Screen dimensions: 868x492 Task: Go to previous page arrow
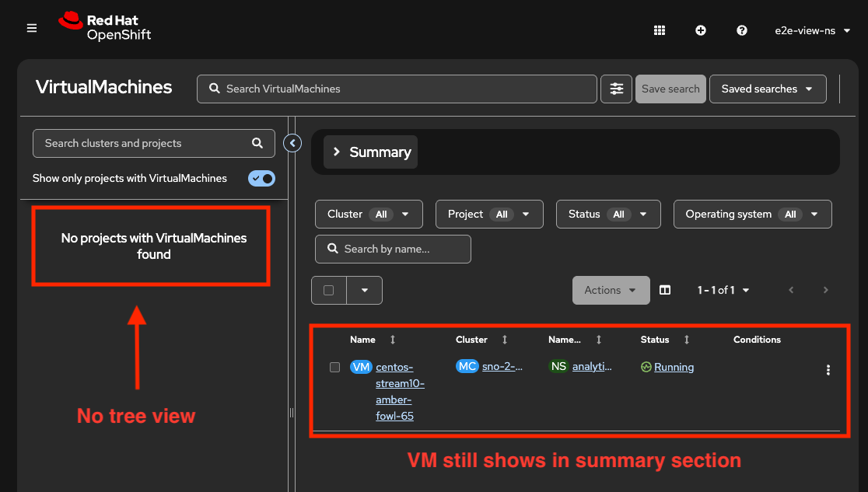(x=791, y=290)
